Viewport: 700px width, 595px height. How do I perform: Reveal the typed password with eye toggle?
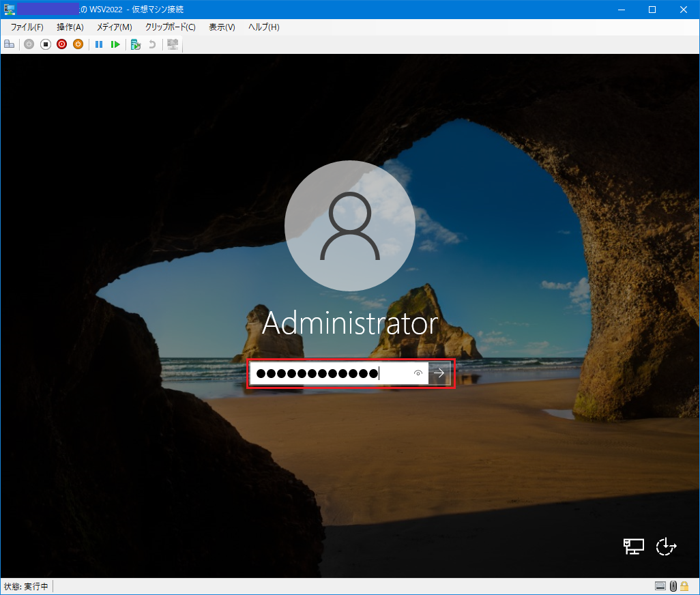click(x=417, y=373)
